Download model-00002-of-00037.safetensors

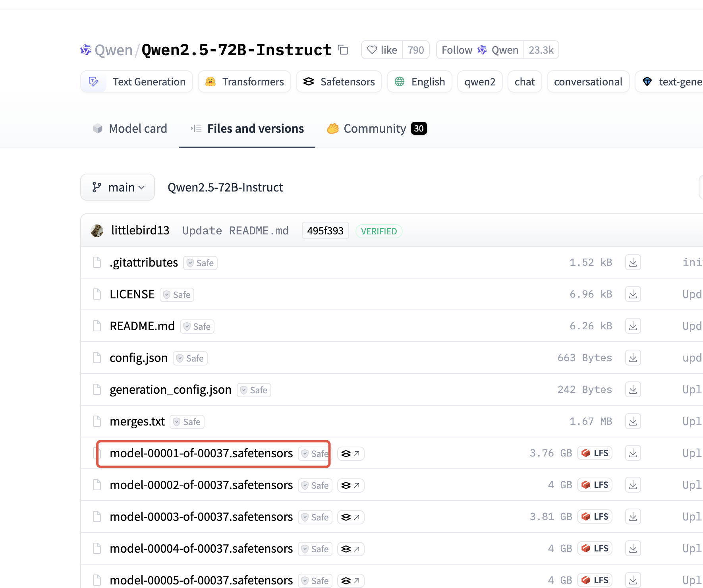[633, 485]
